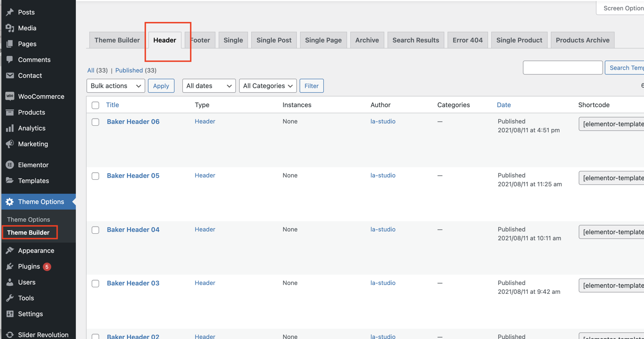The height and width of the screenshot is (339, 644).
Task: Tick the checkbox for Baker Header 06
Action: tap(95, 122)
